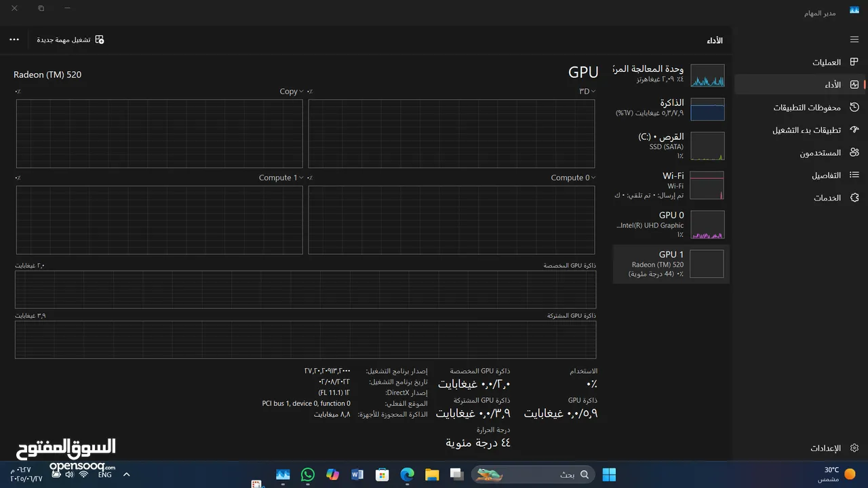Open Wi-Fi quick settings in tray
The image size is (868, 488).
[84, 474]
